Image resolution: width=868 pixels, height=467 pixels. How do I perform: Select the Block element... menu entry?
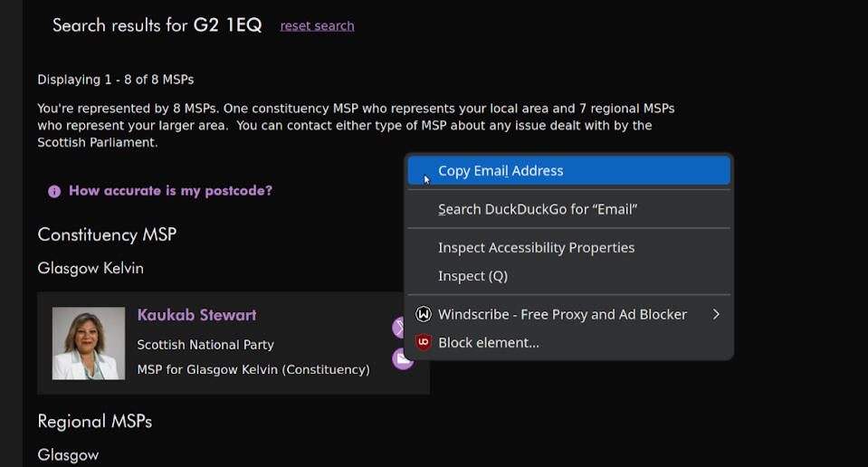pos(489,343)
